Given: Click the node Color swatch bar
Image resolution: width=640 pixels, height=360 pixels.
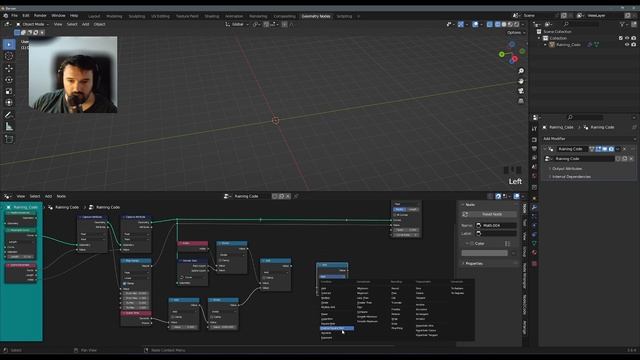Looking at the screenshot, I should click(484, 253).
